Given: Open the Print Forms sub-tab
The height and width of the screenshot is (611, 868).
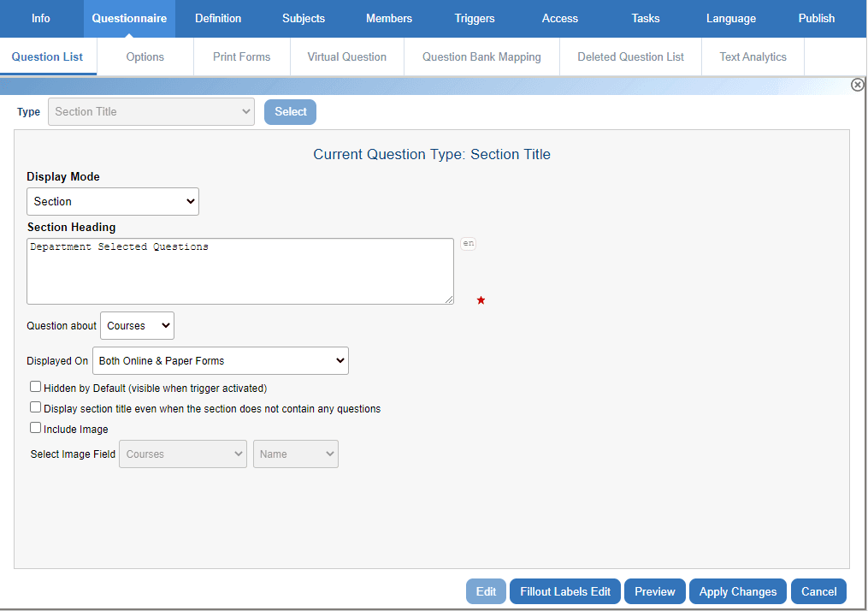Looking at the screenshot, I should (242, 56).
